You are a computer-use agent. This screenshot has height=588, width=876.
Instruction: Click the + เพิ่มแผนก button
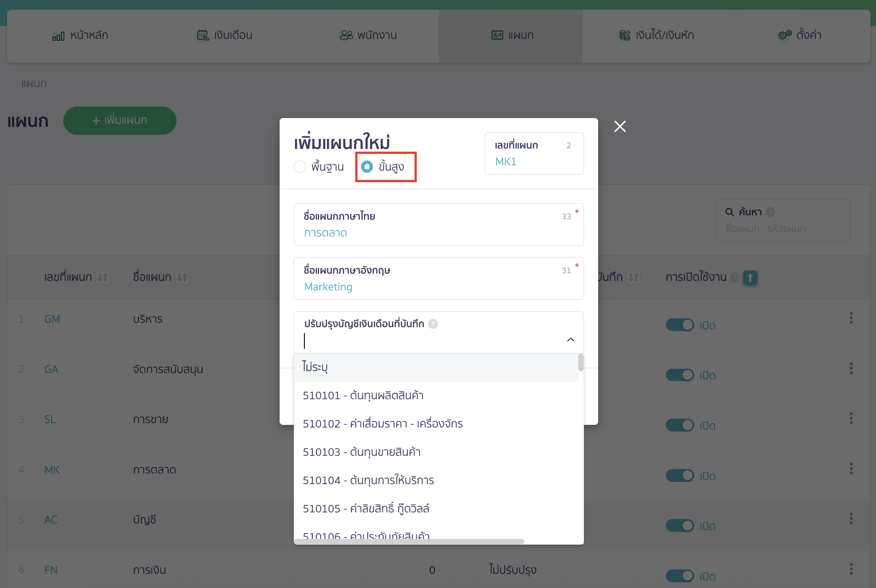pos(119,120)
